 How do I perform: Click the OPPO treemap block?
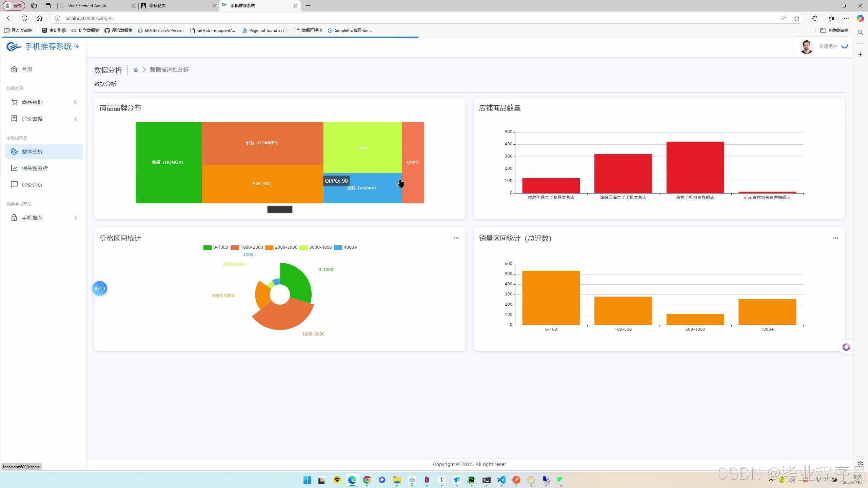click(413, 163)
